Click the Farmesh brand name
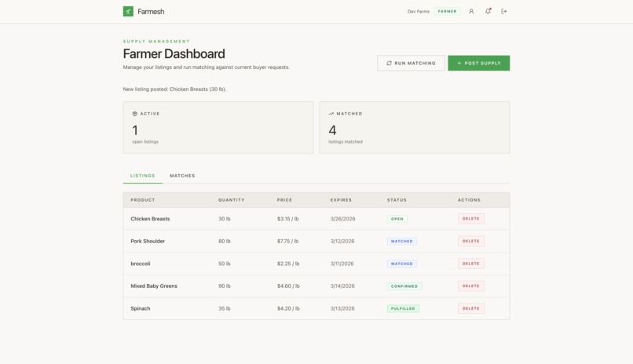This screenshot has width=633, height=364. (151, 12)
